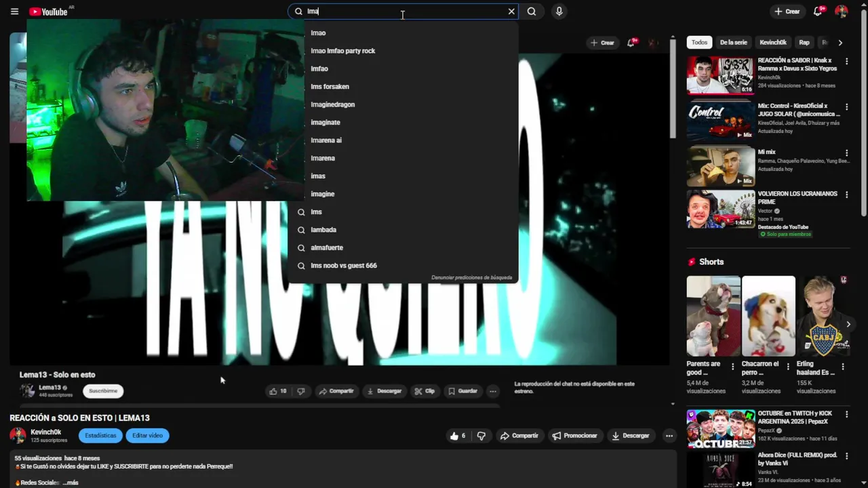Open 'Parents are good' short
This screenshot has width=868, height=488.
click(713, 316)
